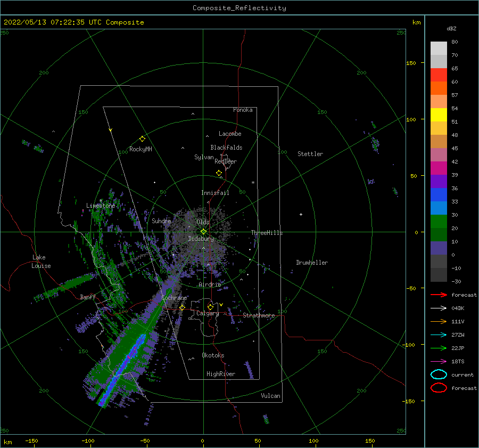Select the red 65 dBZ color swatch

point(439,75)
